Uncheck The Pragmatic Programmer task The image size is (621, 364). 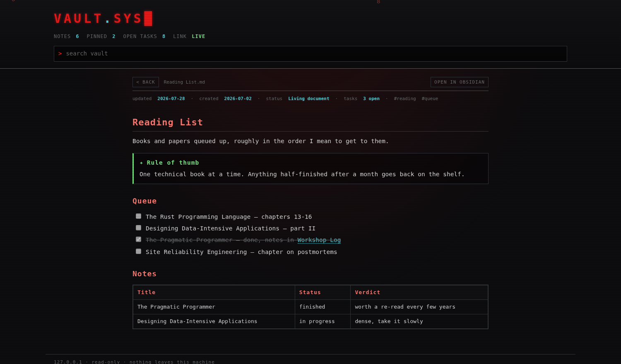pos(138,239)
